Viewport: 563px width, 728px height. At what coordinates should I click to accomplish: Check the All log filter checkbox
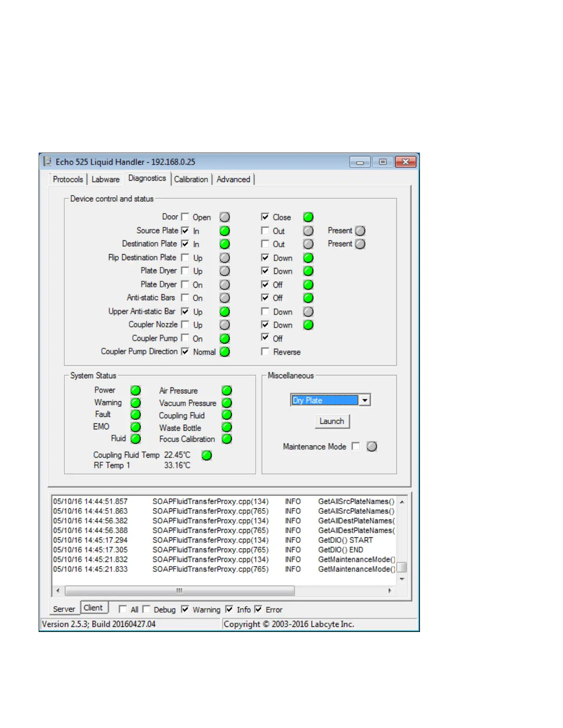pos(123,609)
